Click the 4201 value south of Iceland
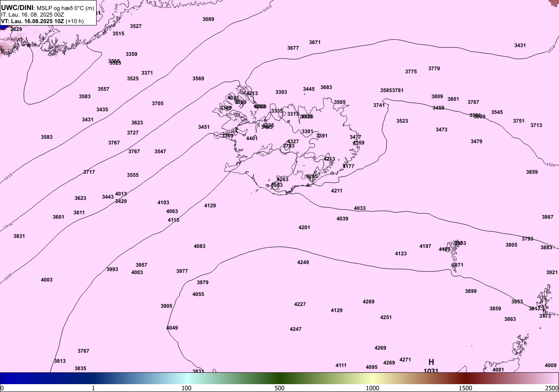 pyautogui.click(x=304, y=227)
